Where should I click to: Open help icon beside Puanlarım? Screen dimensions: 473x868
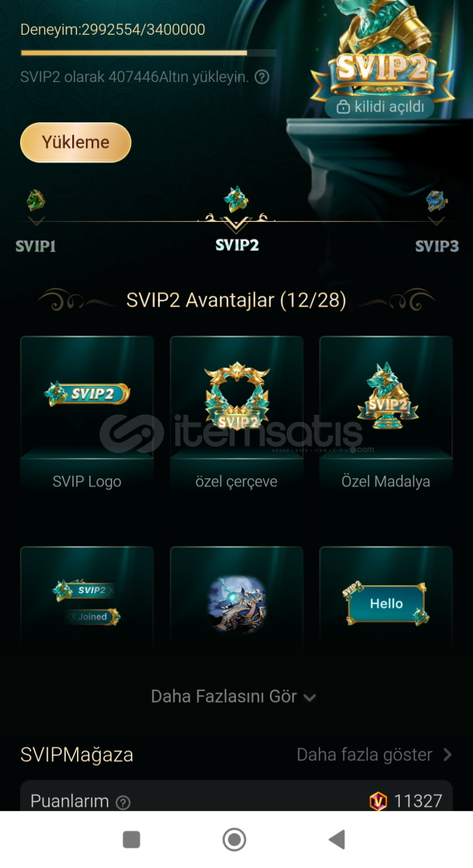[124, 802]
